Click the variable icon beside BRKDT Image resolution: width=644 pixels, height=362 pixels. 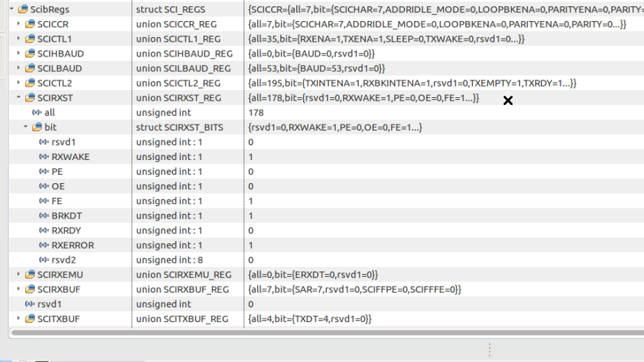pos(44,216)
